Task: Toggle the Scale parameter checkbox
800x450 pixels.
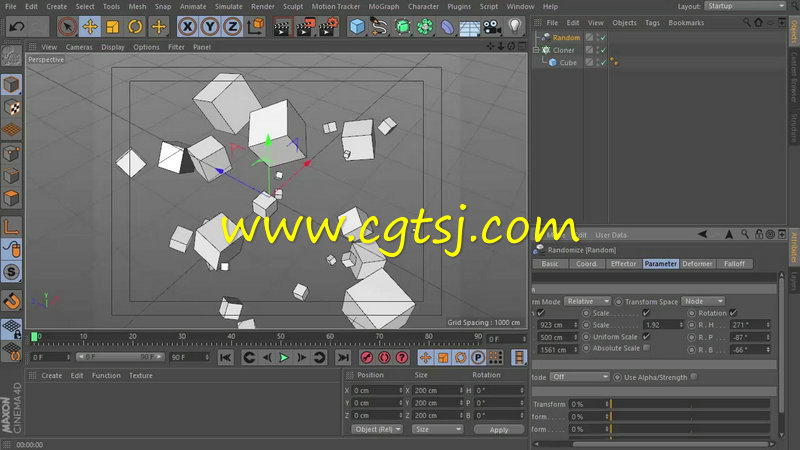Action: (646, 313)
